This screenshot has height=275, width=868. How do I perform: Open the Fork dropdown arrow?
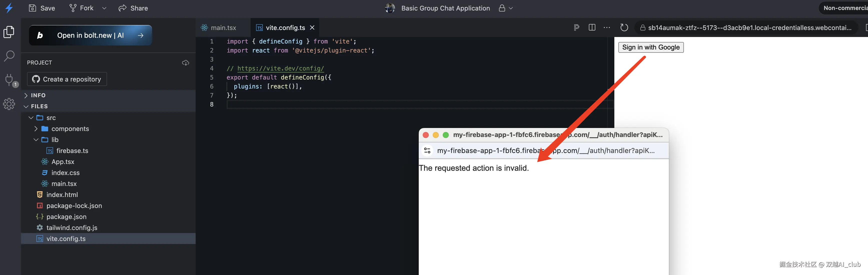point(104,8)
